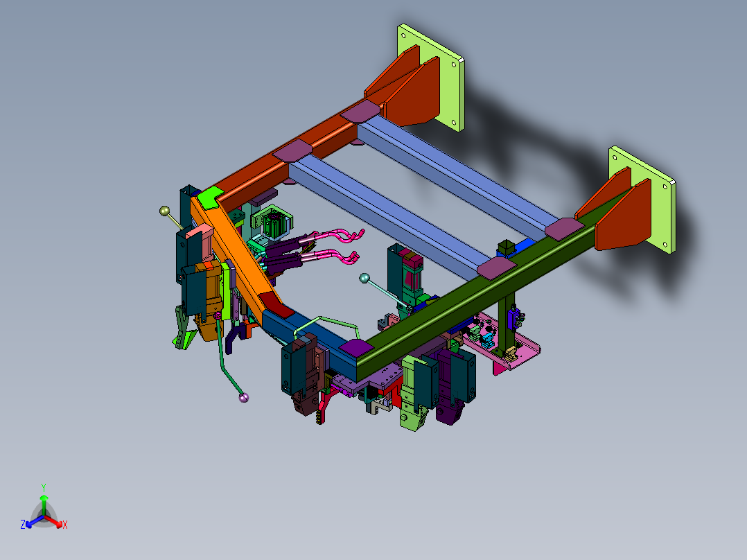Select the green pneumatic cylinder near the pink hooks
Viewport: 747px width, 560px height.
(x=276, y=224)
